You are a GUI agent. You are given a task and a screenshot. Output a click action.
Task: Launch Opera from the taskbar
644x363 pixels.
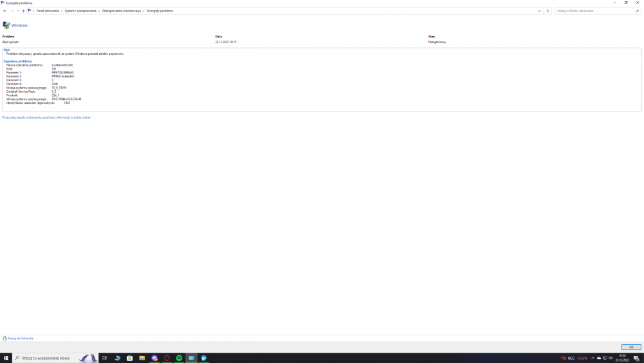[167, 358]
